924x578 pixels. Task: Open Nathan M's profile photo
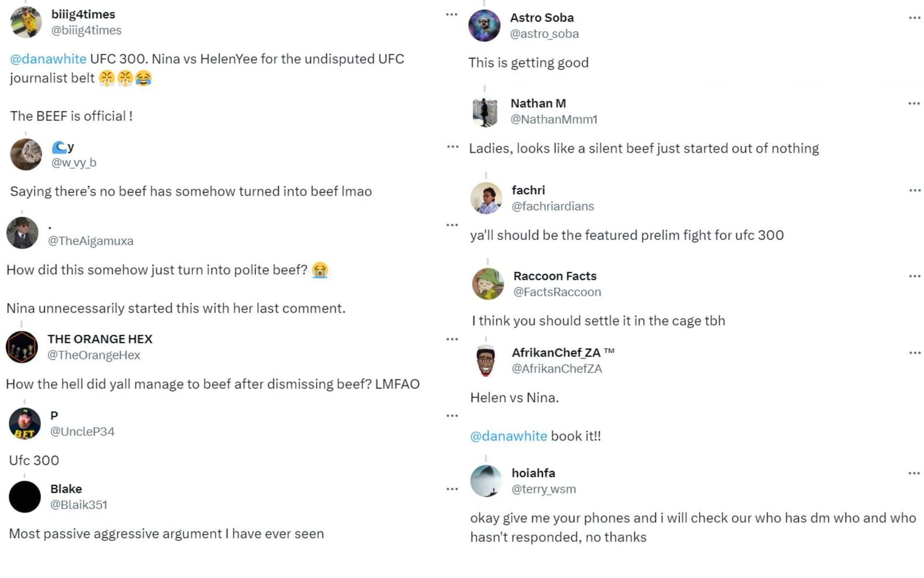[485, 111]
